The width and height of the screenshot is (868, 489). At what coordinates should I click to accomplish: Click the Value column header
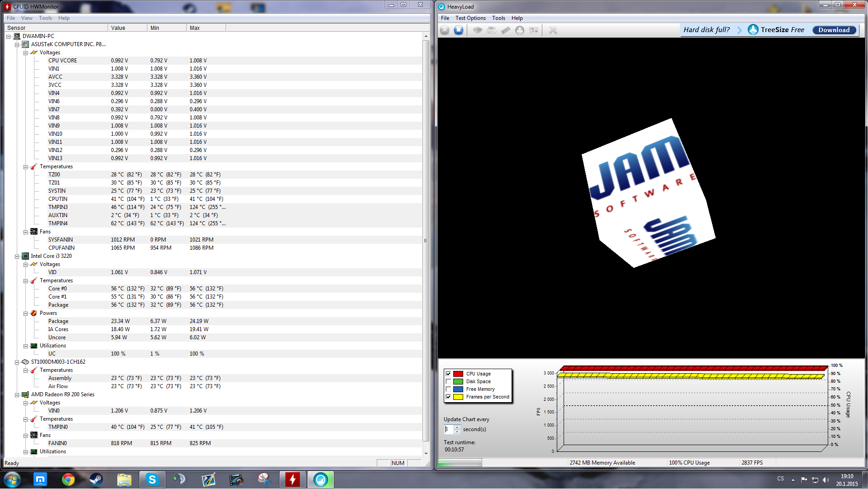pyautogui.click(x=128, y=28)
